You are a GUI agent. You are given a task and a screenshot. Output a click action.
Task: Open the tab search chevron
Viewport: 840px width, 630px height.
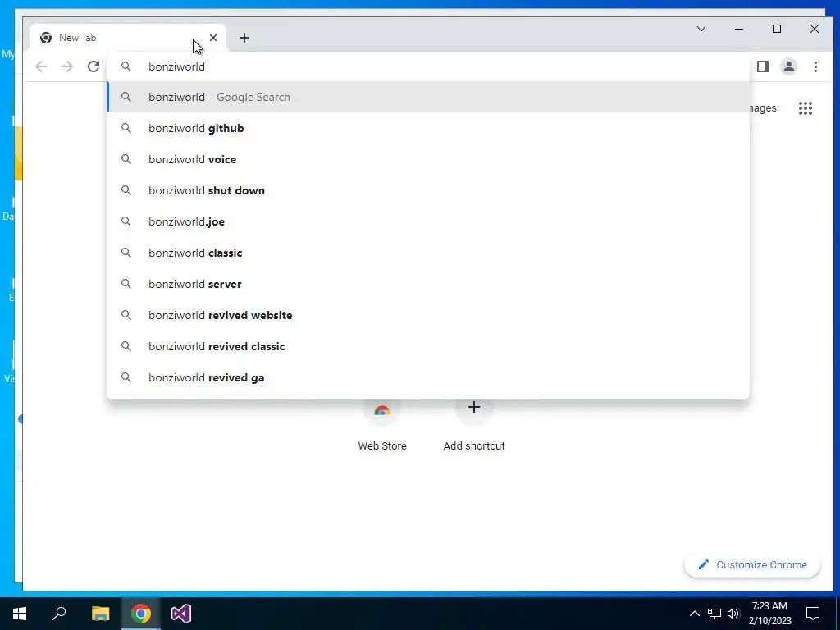(x=701, y=29)
